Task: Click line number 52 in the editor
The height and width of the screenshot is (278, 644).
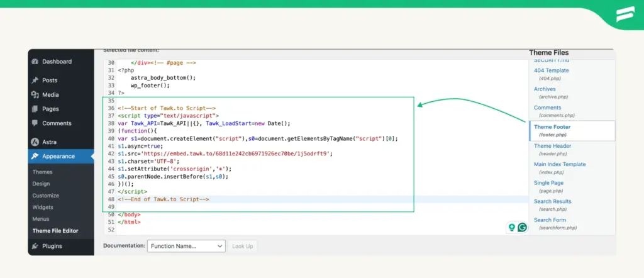Action: coord(110,230)
